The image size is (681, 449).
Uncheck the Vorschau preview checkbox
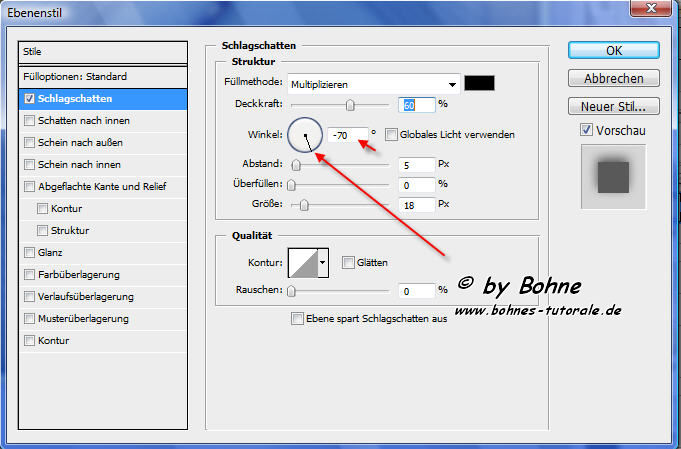pyautogui.click(x=586, y=130)
